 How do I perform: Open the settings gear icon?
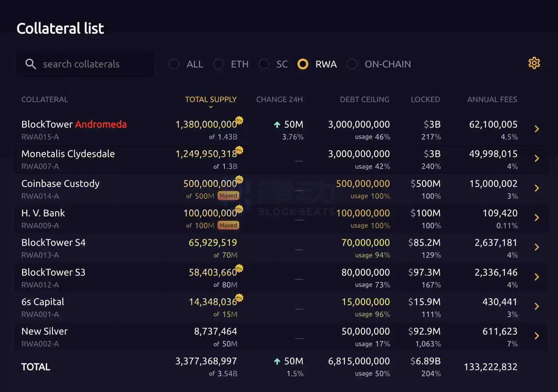point(534,63)
